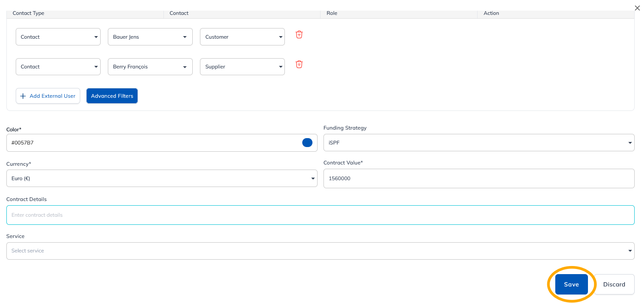Click the Funding Strategy label
Screen dimensions: 644x303
coord(345,128)
